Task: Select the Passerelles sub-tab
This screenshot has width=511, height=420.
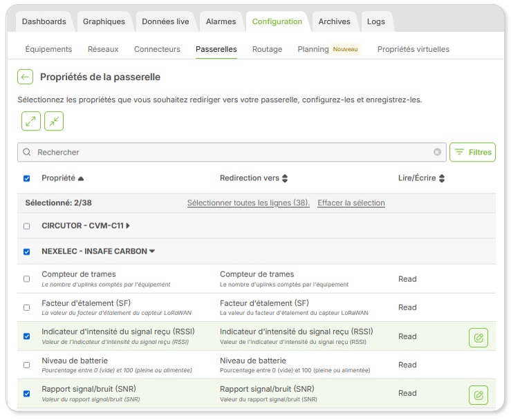Action: (216, 49)
